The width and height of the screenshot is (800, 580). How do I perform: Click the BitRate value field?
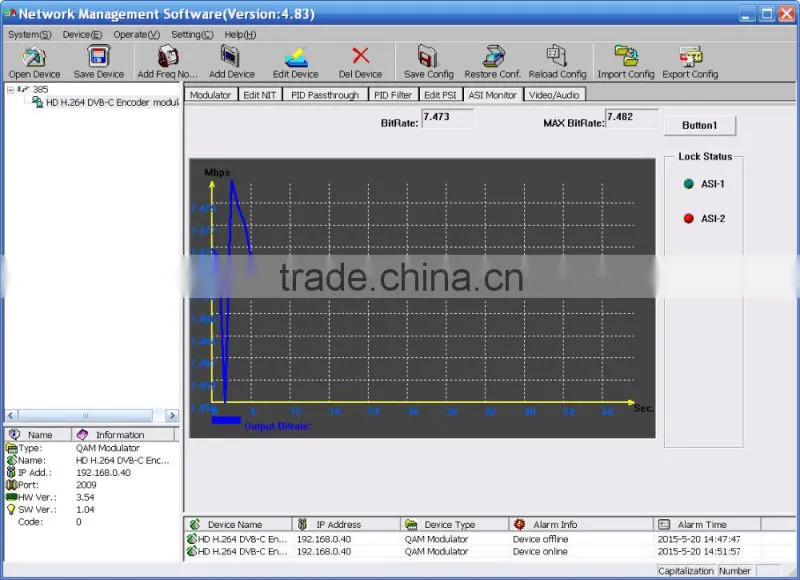coord(447,118)
